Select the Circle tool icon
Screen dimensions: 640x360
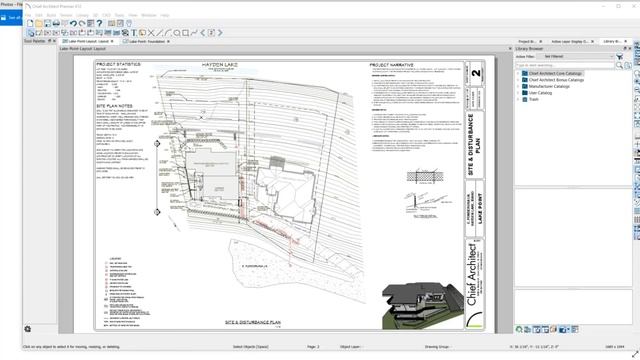177,33
